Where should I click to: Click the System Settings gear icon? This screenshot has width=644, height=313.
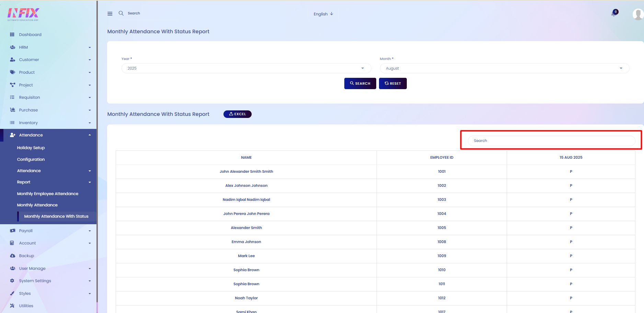click(x=12, y=281)
